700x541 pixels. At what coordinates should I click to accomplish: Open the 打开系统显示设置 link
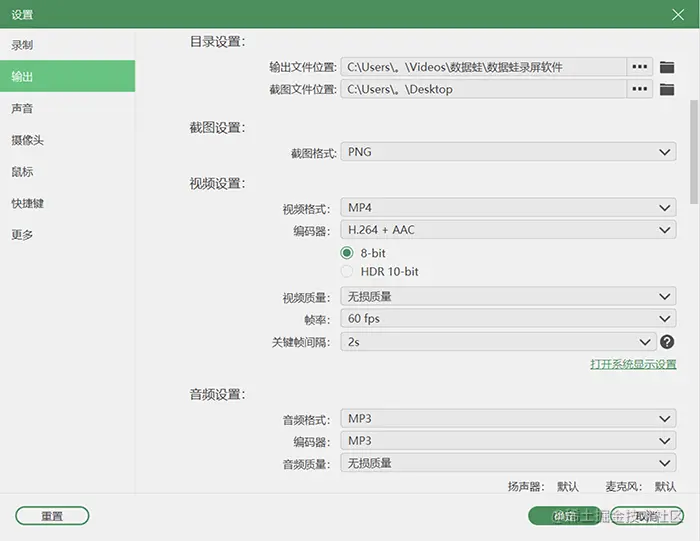(633, 364)
